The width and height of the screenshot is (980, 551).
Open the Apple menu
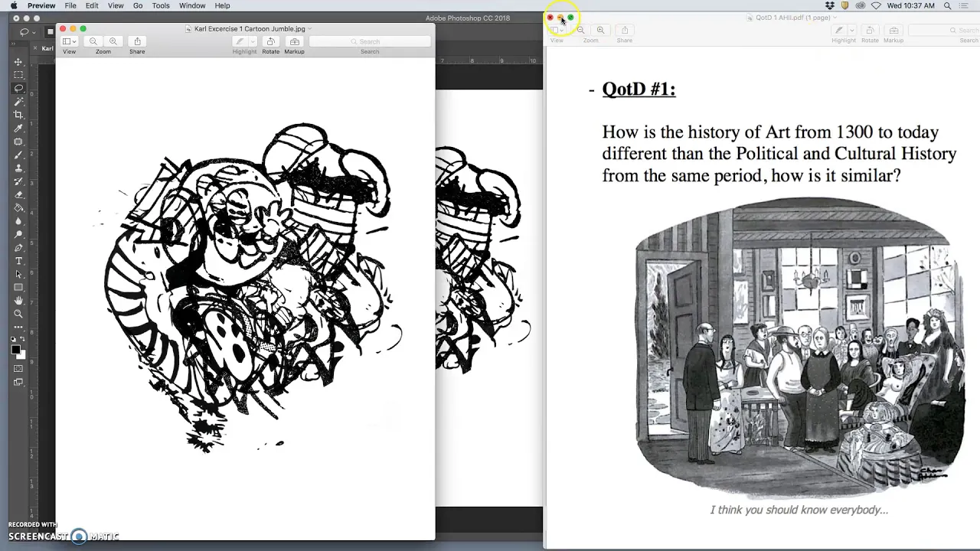[14, 5]
